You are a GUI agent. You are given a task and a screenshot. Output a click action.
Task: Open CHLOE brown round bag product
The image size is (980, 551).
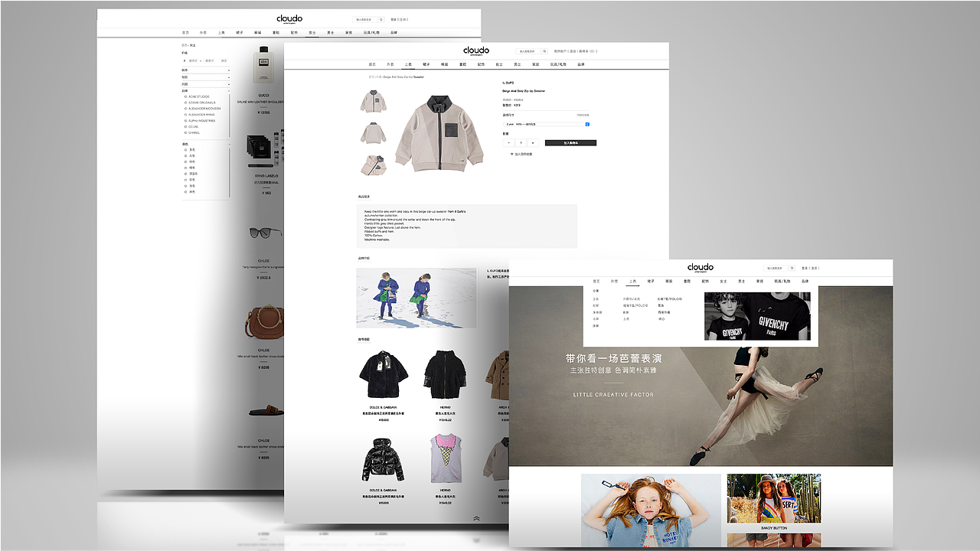265,321
